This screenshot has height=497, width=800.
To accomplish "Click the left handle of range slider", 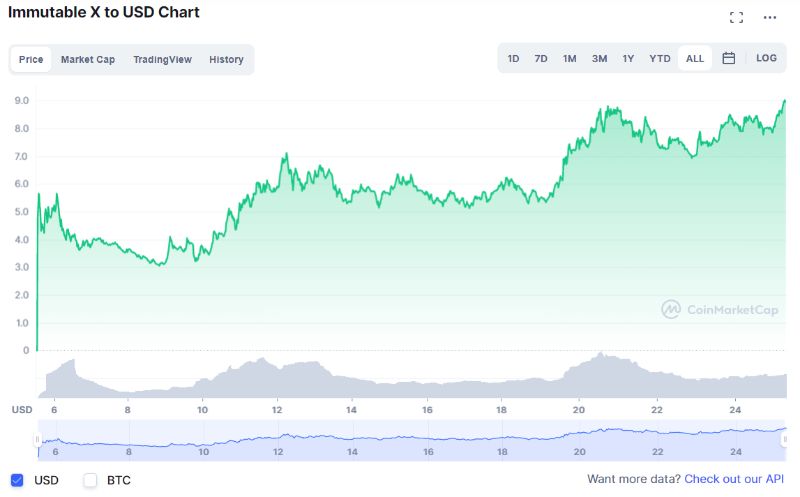I will pyautogui.click(x=38, y=439).
